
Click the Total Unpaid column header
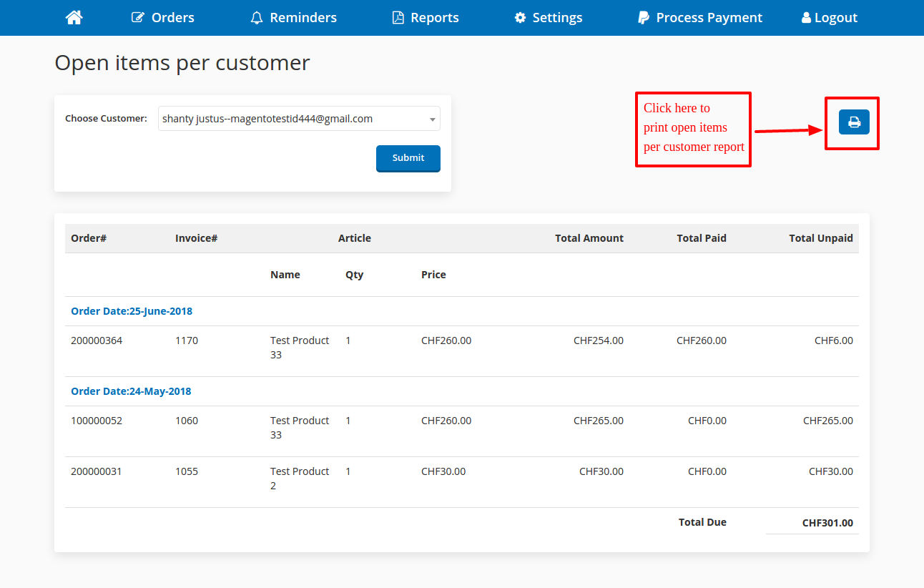point(820,238)
